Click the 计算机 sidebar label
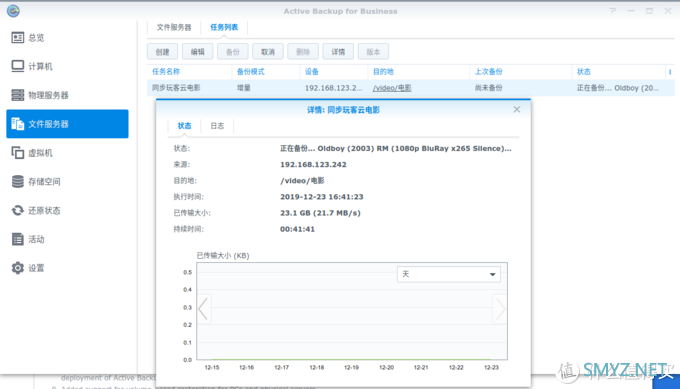Image resolution: width=680 pixels, height=389 pixels. [40, 66]
